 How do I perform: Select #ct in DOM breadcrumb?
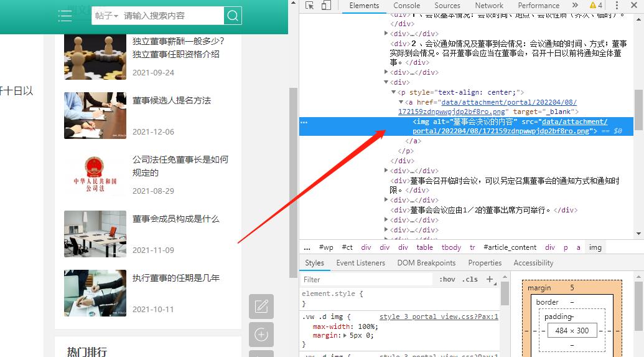pyautogui.click(x=347, y=247)
